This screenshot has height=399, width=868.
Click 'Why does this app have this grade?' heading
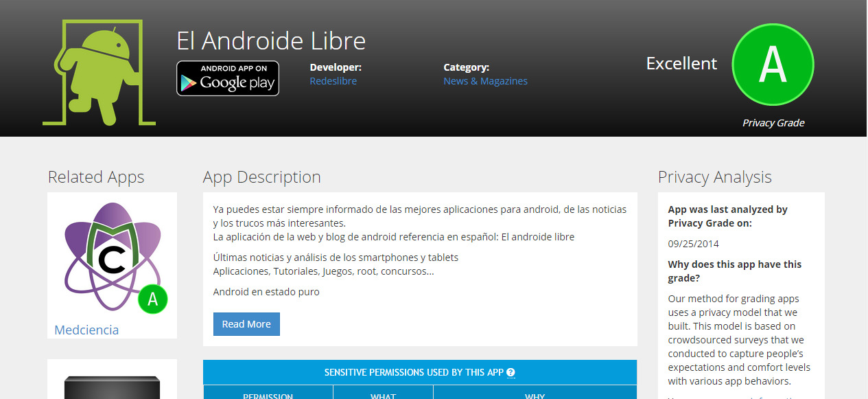click(734, 271)
